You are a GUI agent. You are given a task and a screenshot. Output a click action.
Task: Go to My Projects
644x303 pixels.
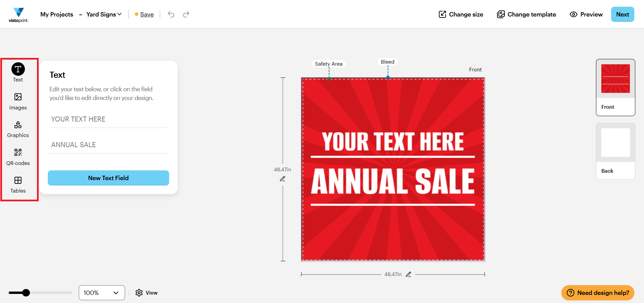57,14
